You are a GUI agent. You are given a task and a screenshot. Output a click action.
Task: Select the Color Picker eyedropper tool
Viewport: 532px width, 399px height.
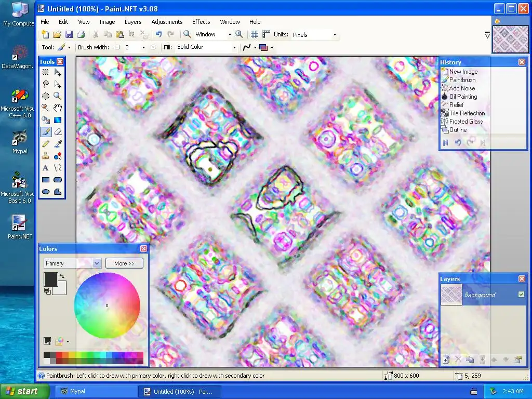point(58,144)
